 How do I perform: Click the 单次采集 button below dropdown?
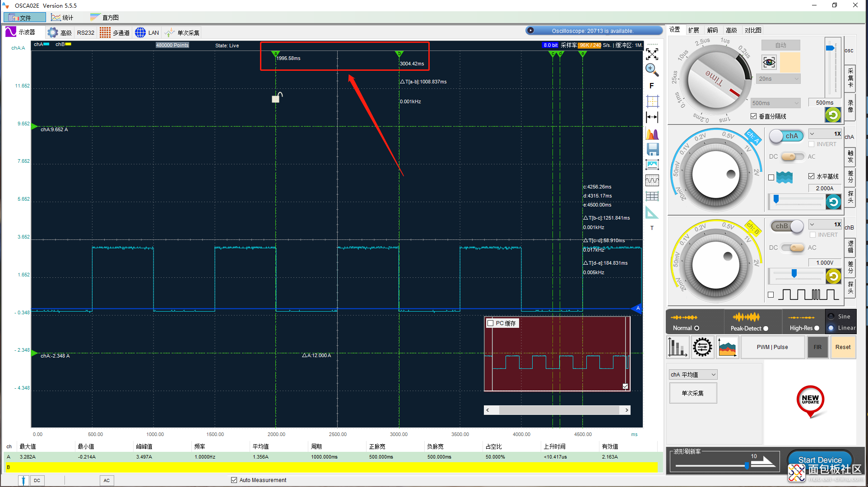693,393
